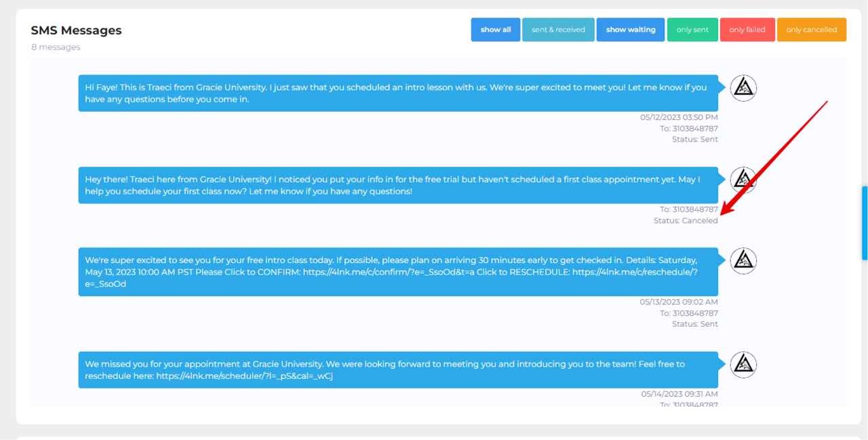Click the 05/13/2023 timestamp text
This screenshot has width=868, height=440.
[678, 302]
